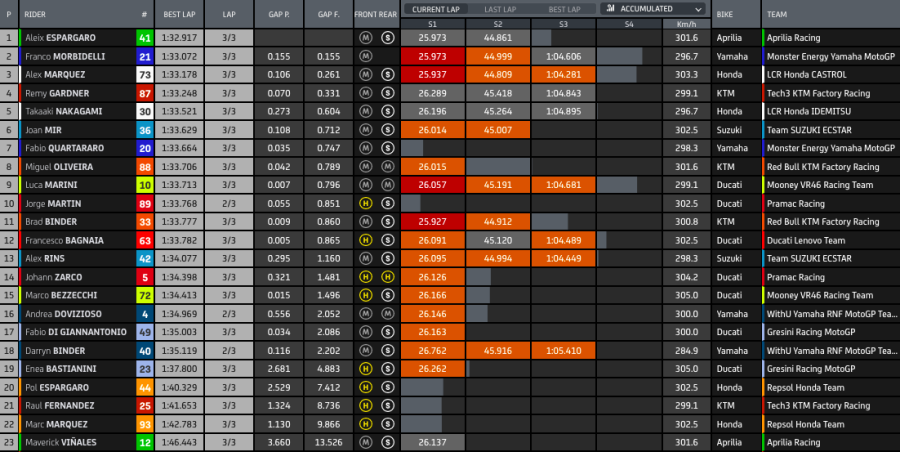Click Miguel Oliveira's medium rear tyre icon
Viewport: 900px width, 452px height.
[387, 166]
